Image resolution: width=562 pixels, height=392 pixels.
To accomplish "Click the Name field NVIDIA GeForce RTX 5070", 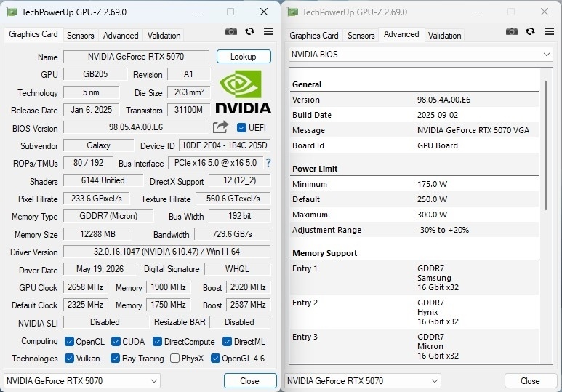I will click(x=136, y=57).
